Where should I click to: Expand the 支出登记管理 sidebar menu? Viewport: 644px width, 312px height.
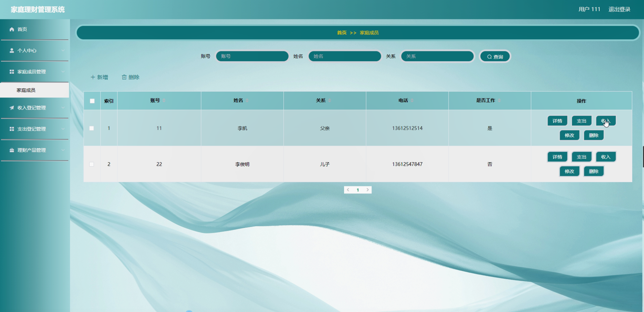(x=35, y=129)
